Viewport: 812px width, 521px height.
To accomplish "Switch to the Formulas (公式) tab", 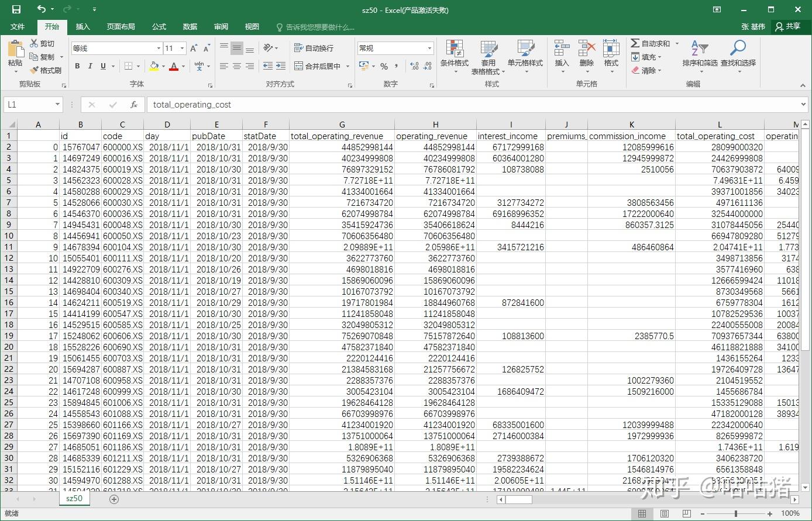I will pos(159,27).
